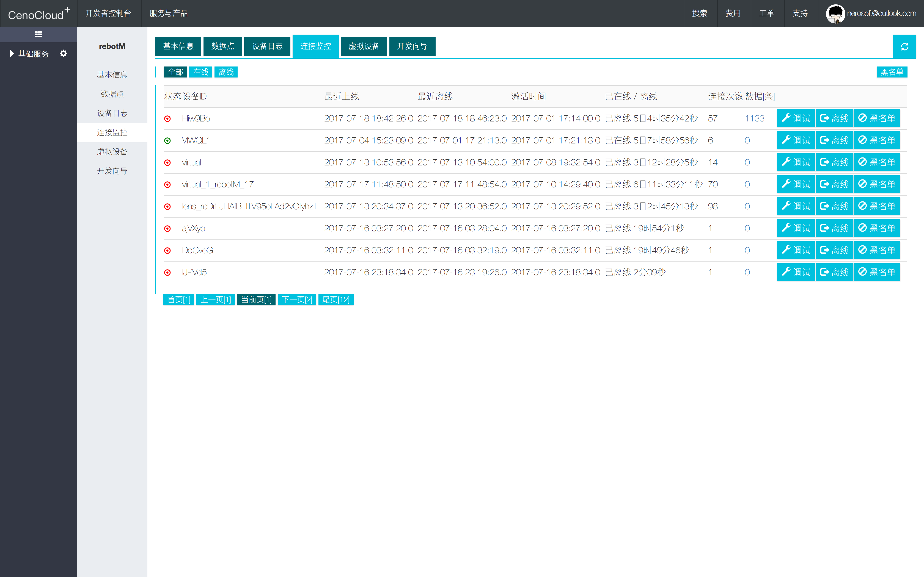Open 虚拟设备 in the left sidebar
Viewport: 924px width, 577px height.
[112, 151]
